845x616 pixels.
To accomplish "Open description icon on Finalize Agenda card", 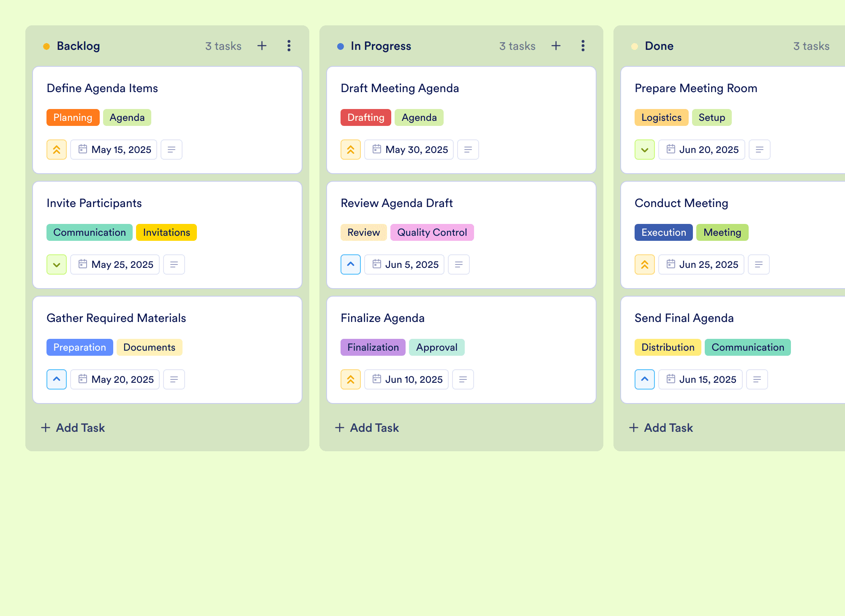I will tap(463, 379).
